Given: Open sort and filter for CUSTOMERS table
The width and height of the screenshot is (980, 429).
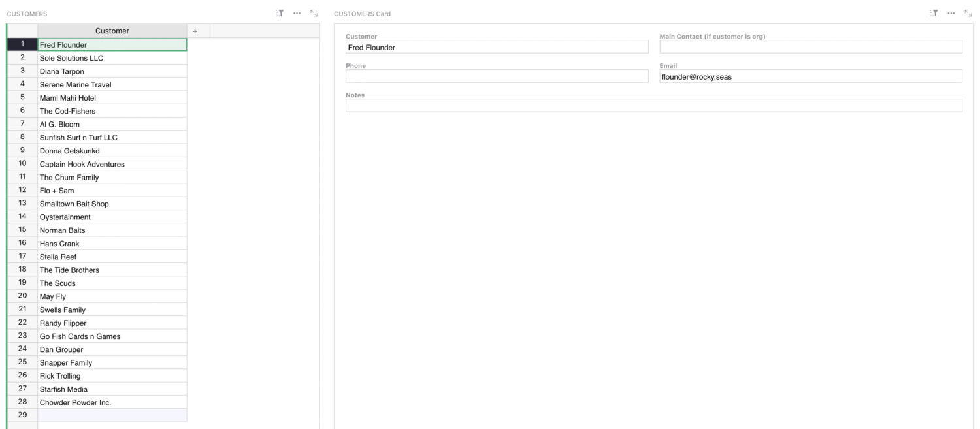Looking at the screenshot, I should click(280, 13).
